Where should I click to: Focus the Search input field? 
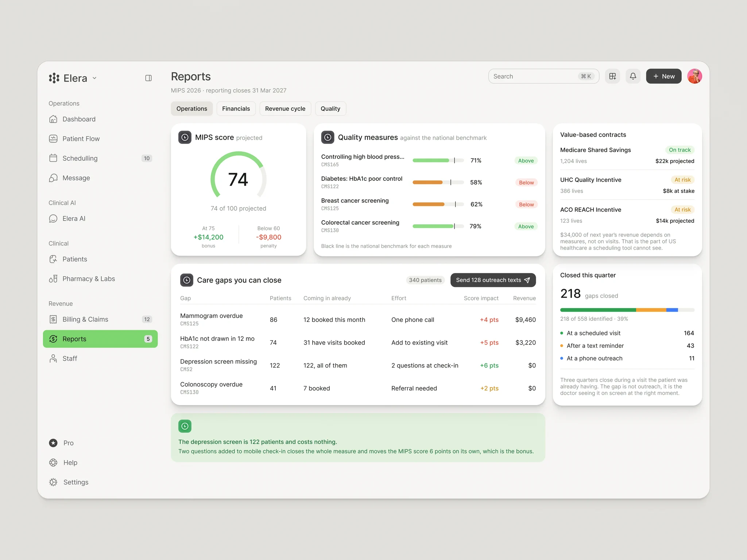[x=543, y=76]
